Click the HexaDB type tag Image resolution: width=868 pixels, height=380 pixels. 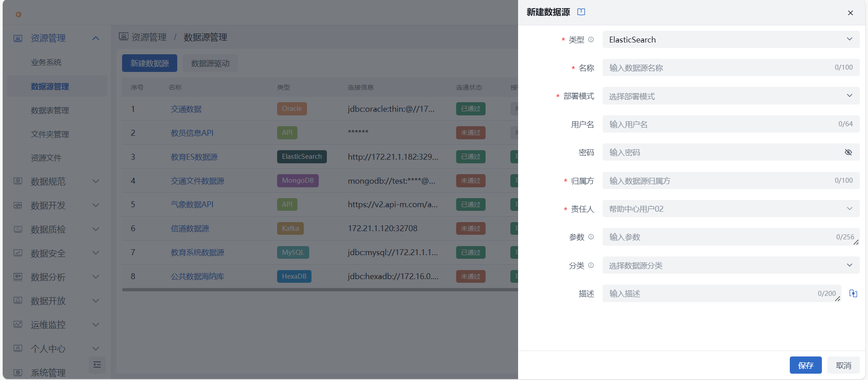tap(294, 276)
